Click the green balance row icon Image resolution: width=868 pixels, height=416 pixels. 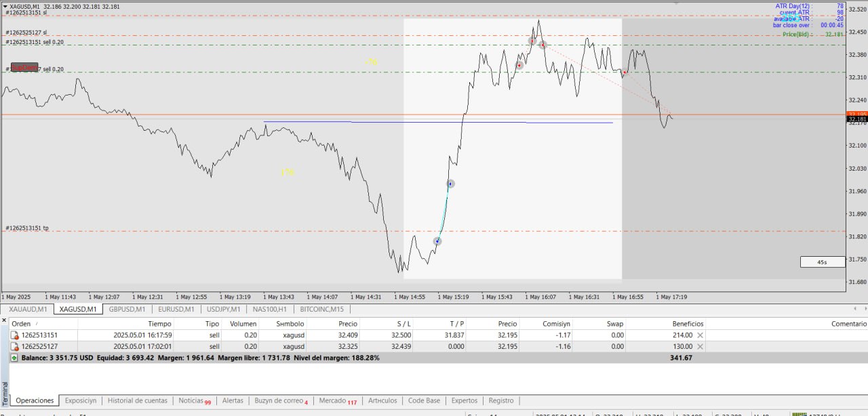(14, 358)
